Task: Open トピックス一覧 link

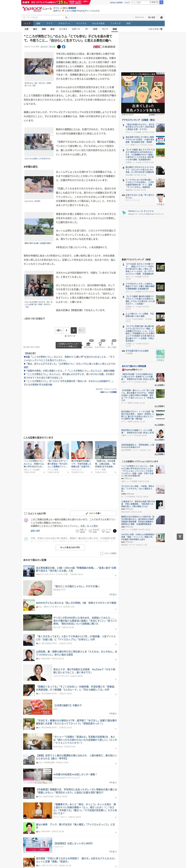Action: click(155, 29)
